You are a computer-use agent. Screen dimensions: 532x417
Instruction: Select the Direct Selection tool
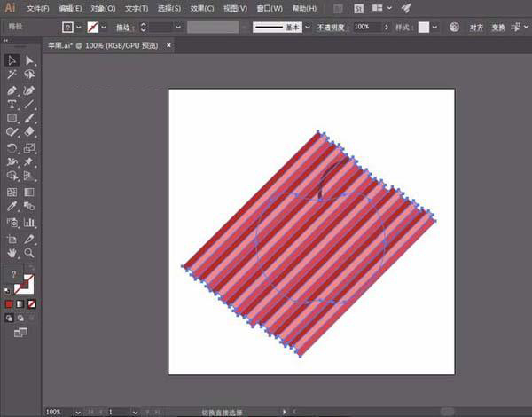[x=29, y=60]
